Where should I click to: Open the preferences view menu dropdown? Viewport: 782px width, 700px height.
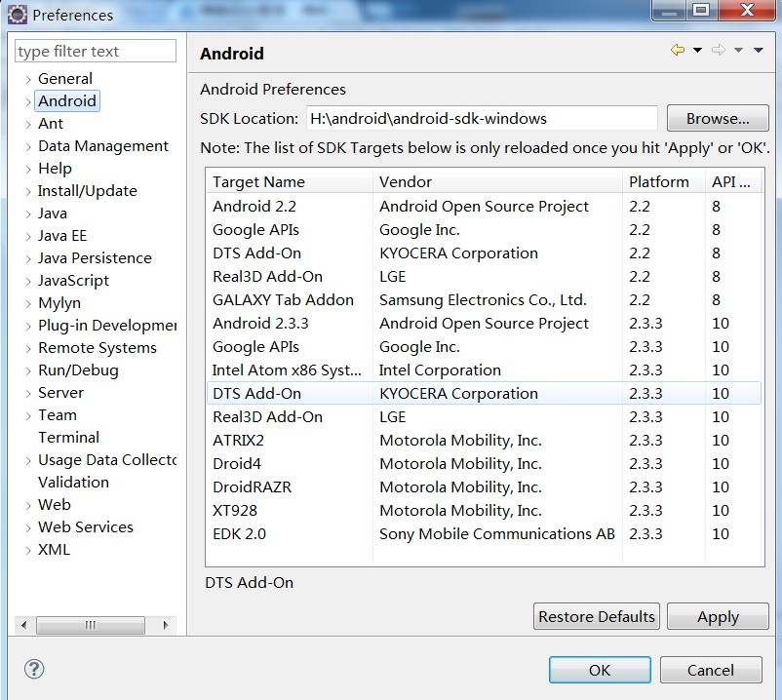pyautogui.click(x=759, y=50)
